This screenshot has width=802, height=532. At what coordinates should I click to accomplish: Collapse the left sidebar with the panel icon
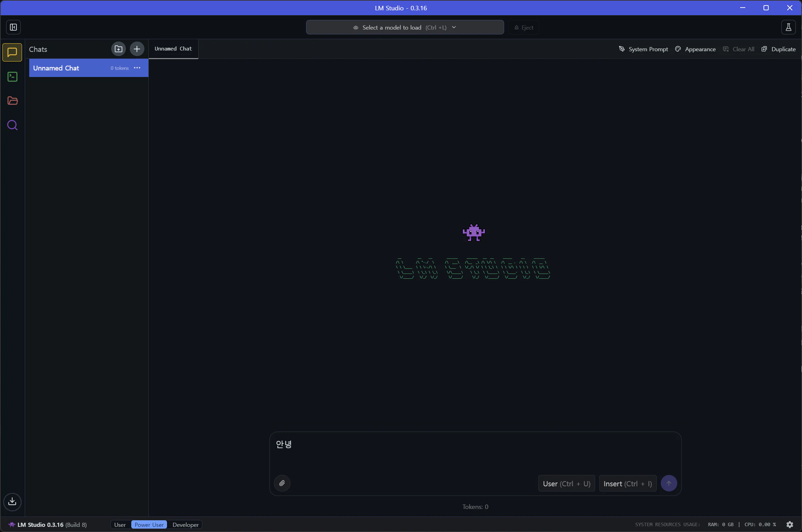[13, 27]
